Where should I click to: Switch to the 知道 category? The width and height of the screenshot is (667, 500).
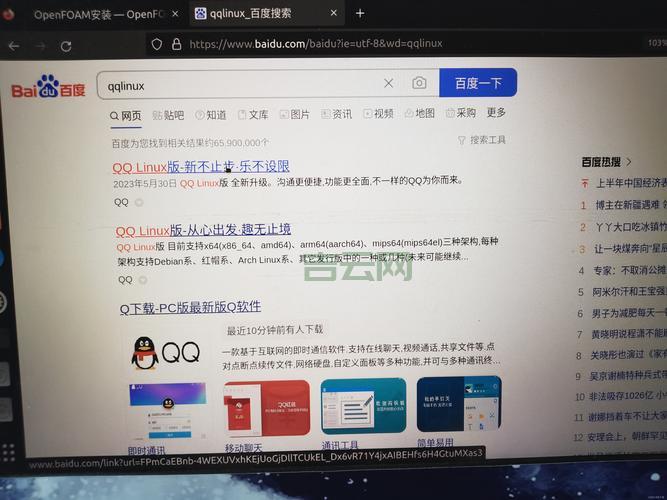click(x=211, y=115)
